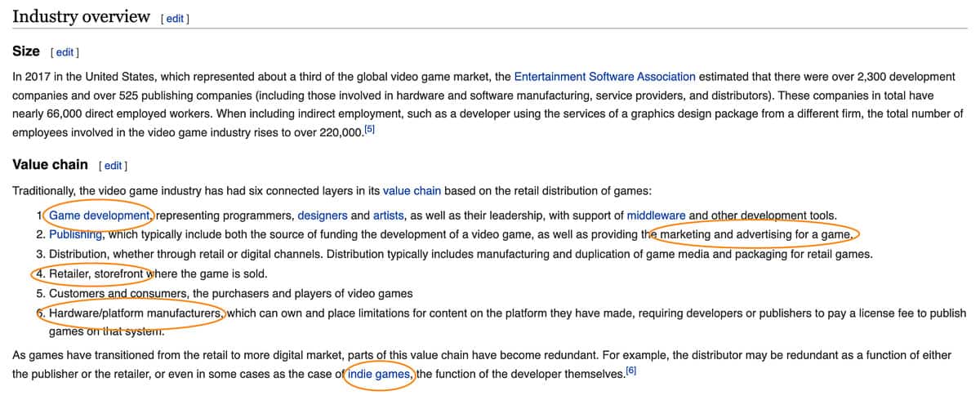This screenshot has width=980, height=400.
Task: Follow the value chain link
Action: pyautogui.click(x=412, y=191)
